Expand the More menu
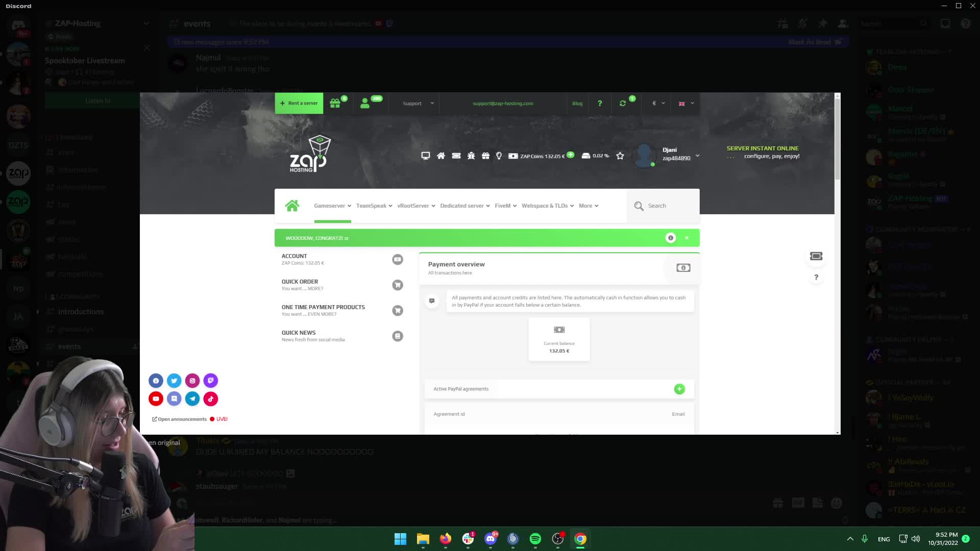 coord(589,206)
